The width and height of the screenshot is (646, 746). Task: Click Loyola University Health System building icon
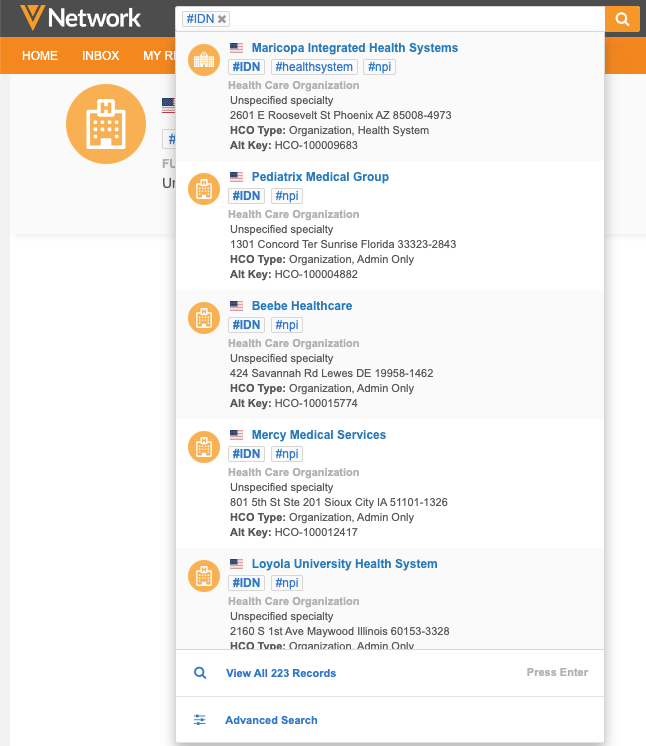click(204, 576)
